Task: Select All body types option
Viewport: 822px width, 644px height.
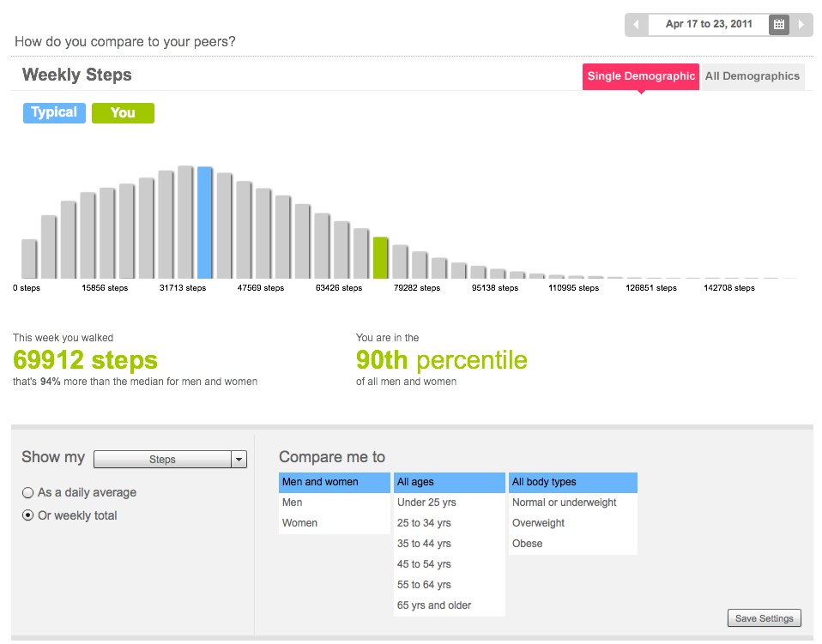Action: click(573, 482)
